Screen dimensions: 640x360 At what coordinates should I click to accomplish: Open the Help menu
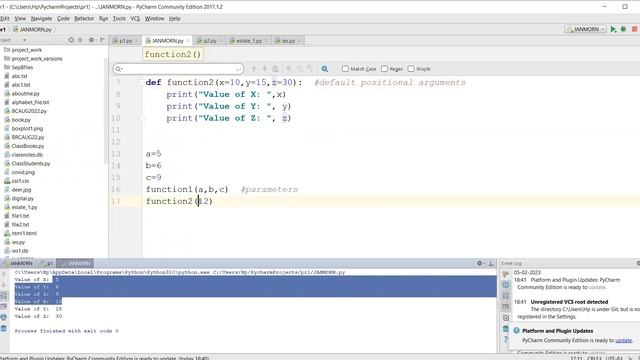175,18
